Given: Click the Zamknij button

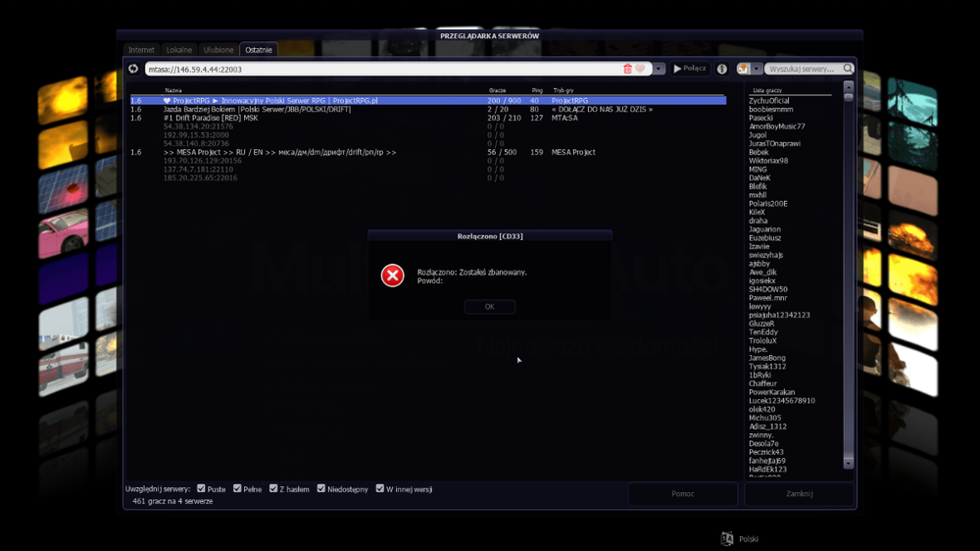Looking at the screenshot, I should tap(800, 493).
